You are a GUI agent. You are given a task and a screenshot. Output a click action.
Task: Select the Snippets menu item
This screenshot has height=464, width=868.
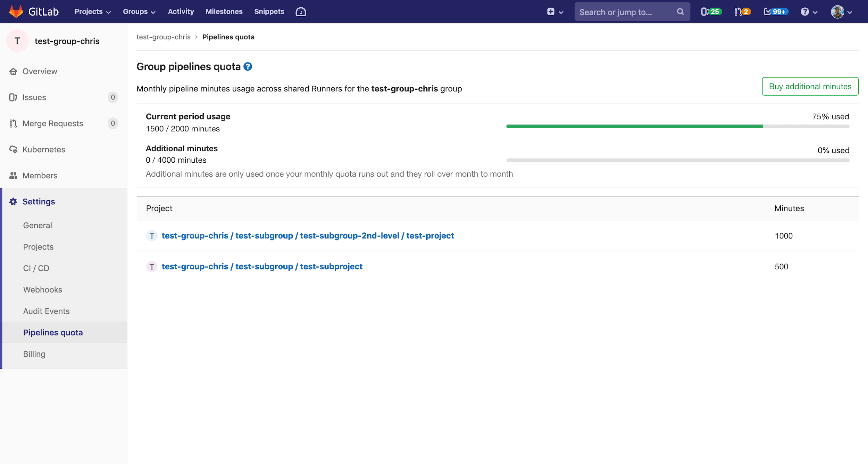[x=269, y=11]
